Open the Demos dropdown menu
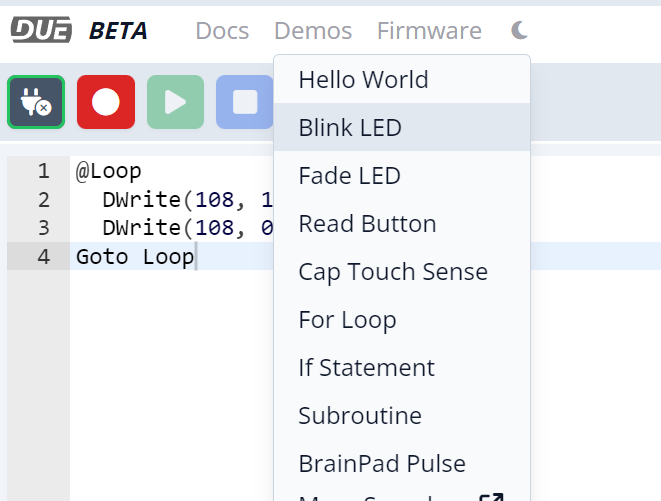The height and width of the screenshot is (501, 661). [313, 31]
